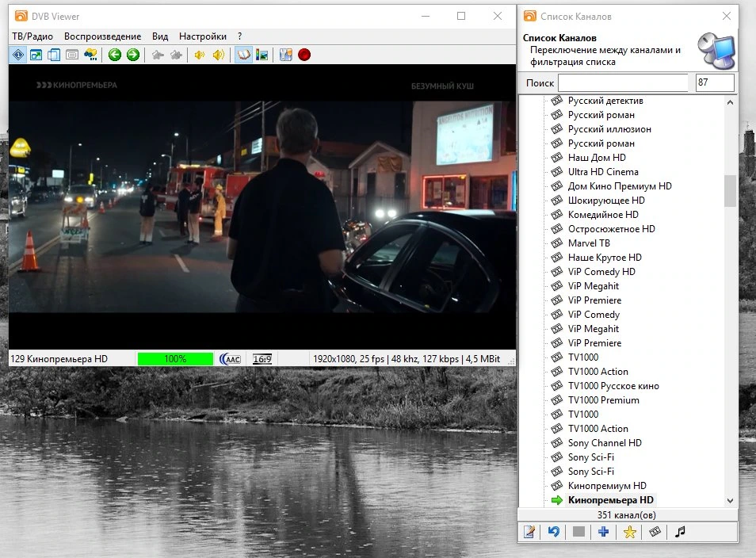The width and height of the screenshot is (756, 558).
Task: Click the gray star with right arrow icon
Action: pos(176,55)
